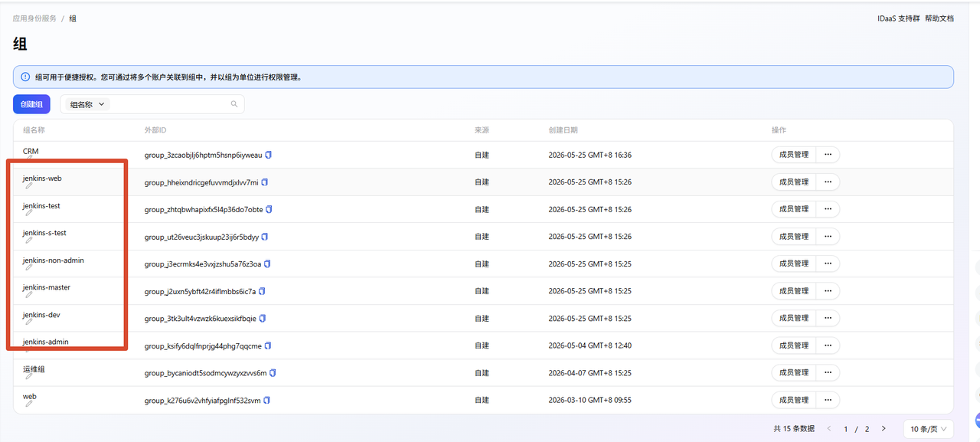Screen dimensions: 980x442
Task: Click the search magnifier icon
Action: 234,104
